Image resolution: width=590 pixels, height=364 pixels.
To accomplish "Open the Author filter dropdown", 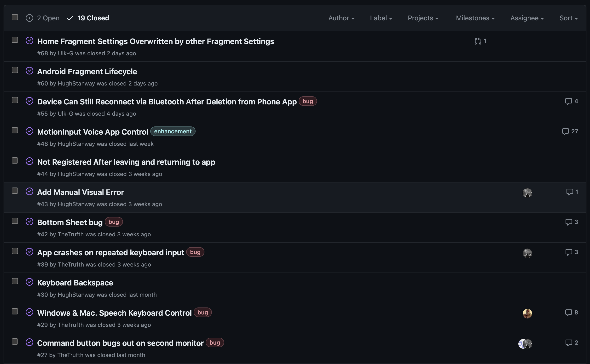I will [341, 18].
